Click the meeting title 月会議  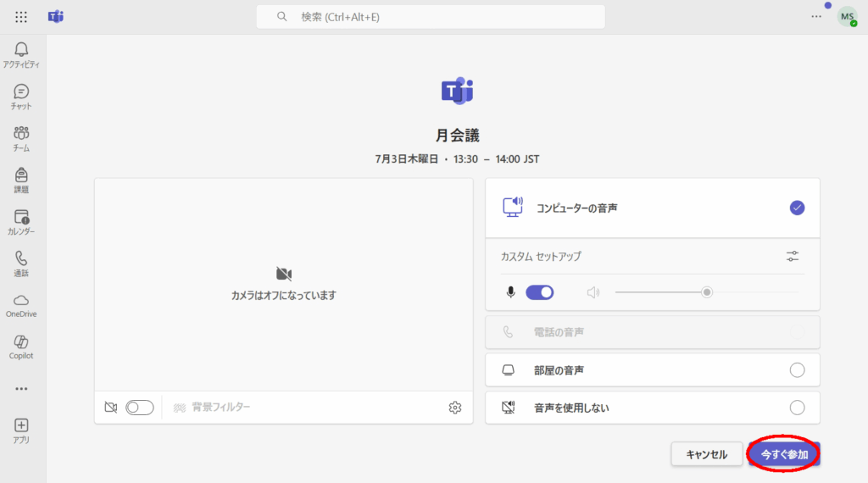click(457, 135)
